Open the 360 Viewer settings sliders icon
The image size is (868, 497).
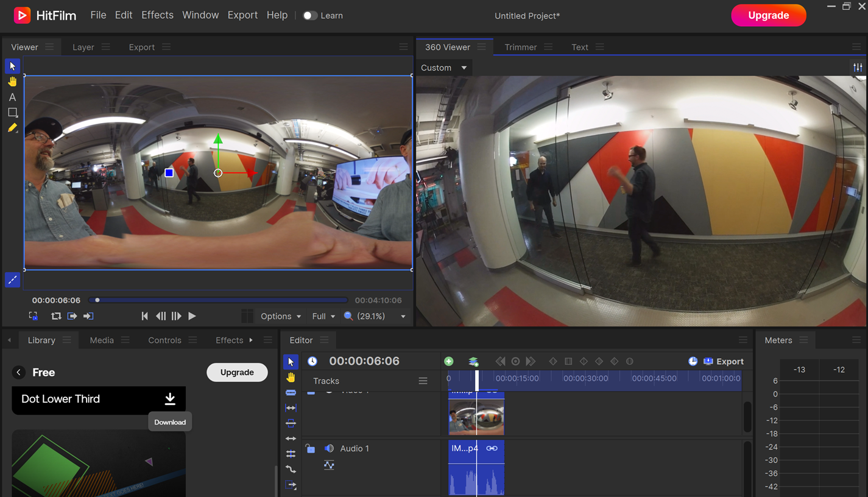click(858, 68)
